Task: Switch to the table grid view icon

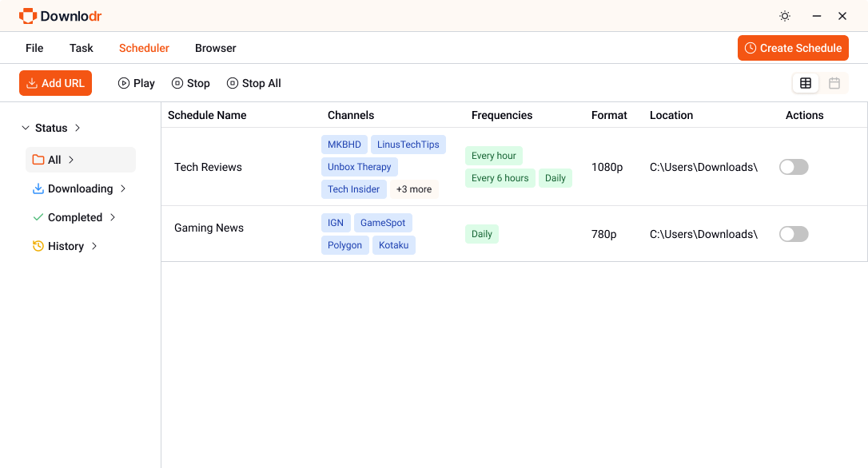Action: tap(806, 83)
